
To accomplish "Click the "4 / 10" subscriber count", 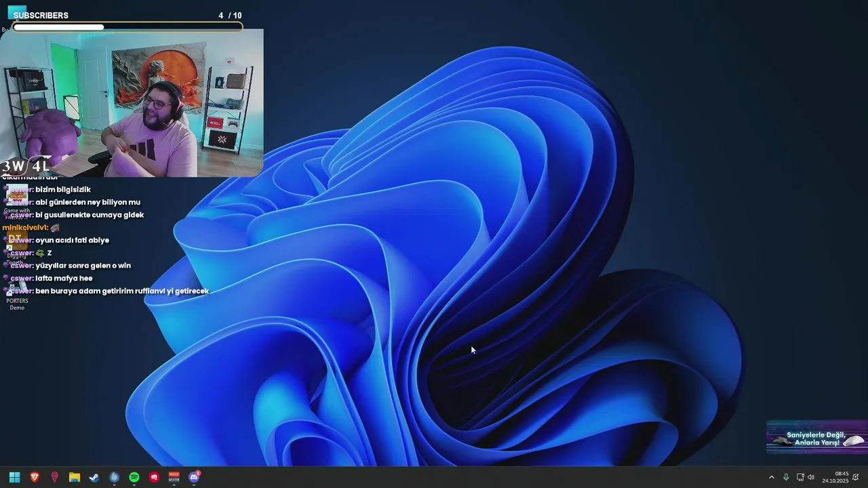I will click(x=230, y=16).
